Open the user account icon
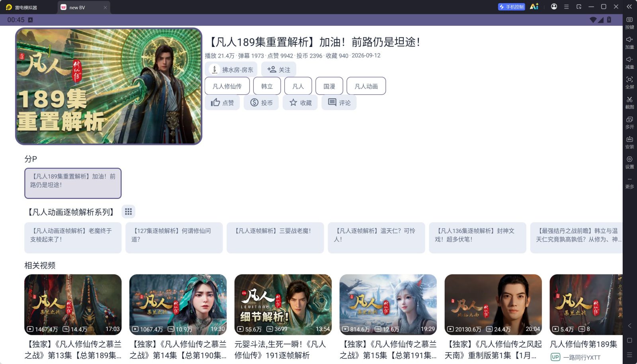The image size is (637, 364). [x=554, y=6]
